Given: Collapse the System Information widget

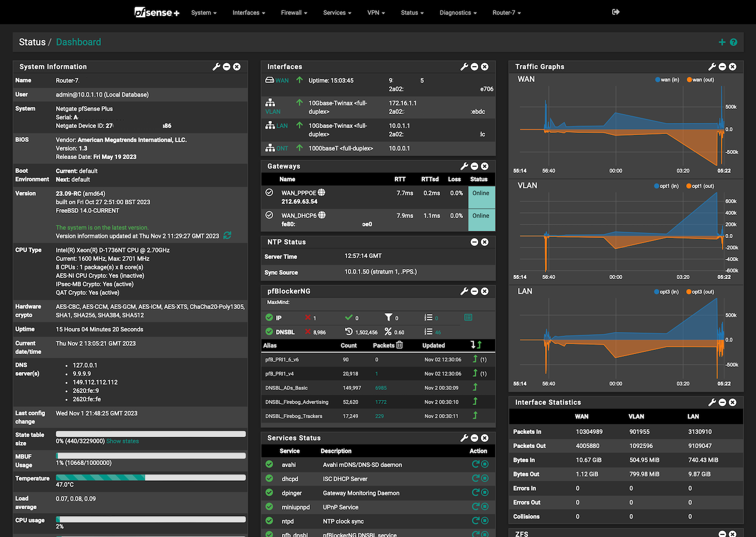Looking at the screenshot, I should click(227, 67).
